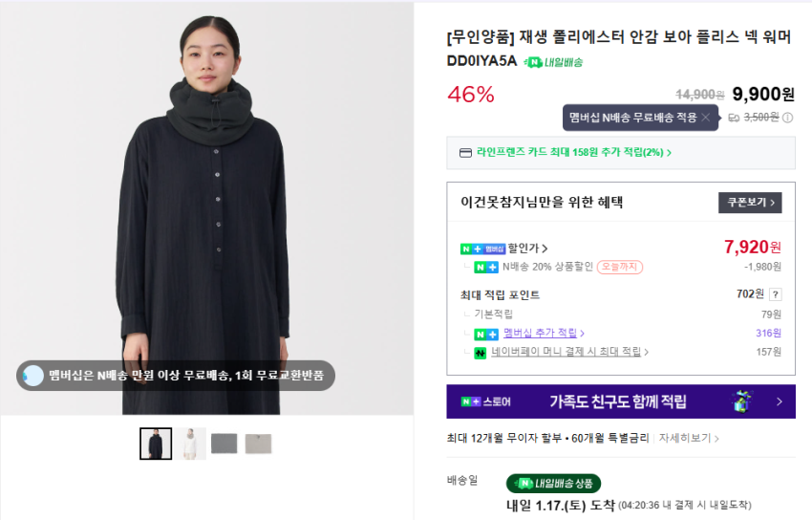Click the shipping fee info icon
This screenshot has width=812, height=520.
[x=787, y=118]
